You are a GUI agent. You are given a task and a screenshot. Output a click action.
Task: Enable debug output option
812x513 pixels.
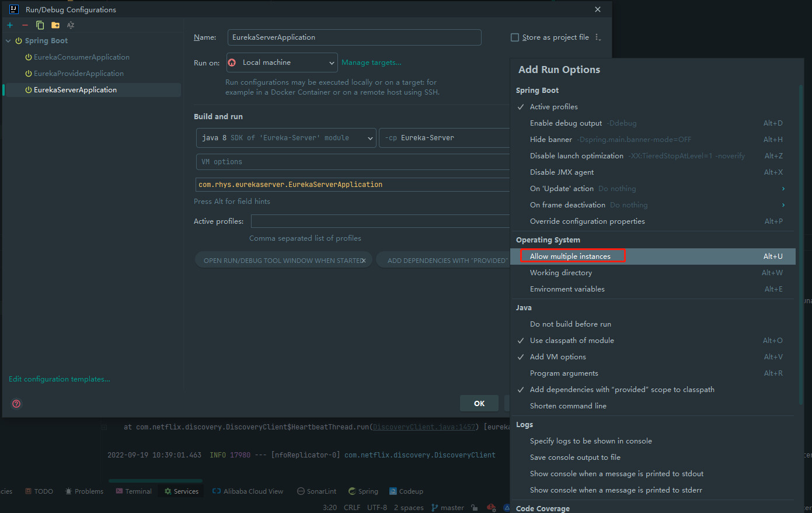coord(653,123)
